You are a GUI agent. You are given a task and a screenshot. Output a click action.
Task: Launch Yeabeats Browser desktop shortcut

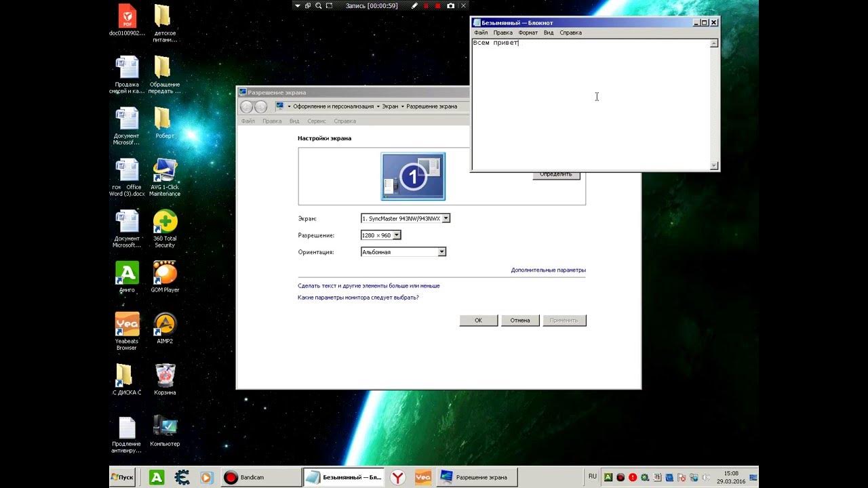click(x=127, y=331)
